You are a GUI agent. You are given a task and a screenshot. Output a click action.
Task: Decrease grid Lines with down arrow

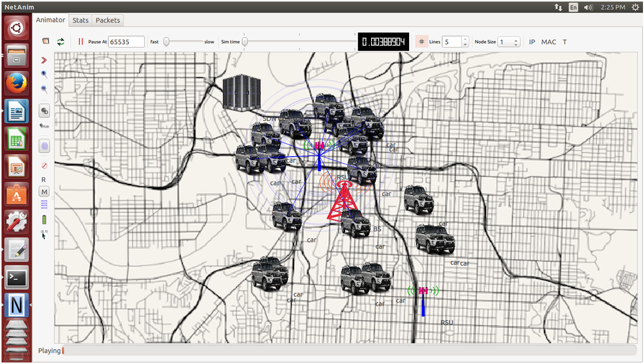click(465, 45)
